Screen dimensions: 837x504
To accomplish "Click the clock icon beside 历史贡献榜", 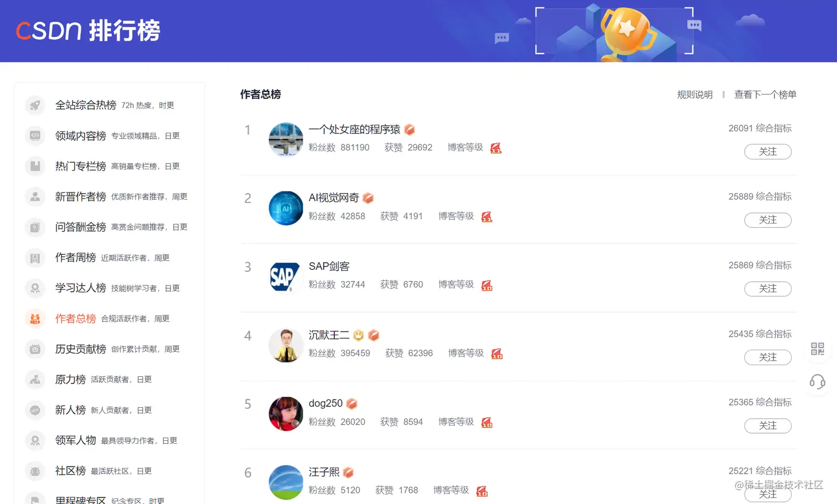I will pyautogui.click(x=35, y=349).
